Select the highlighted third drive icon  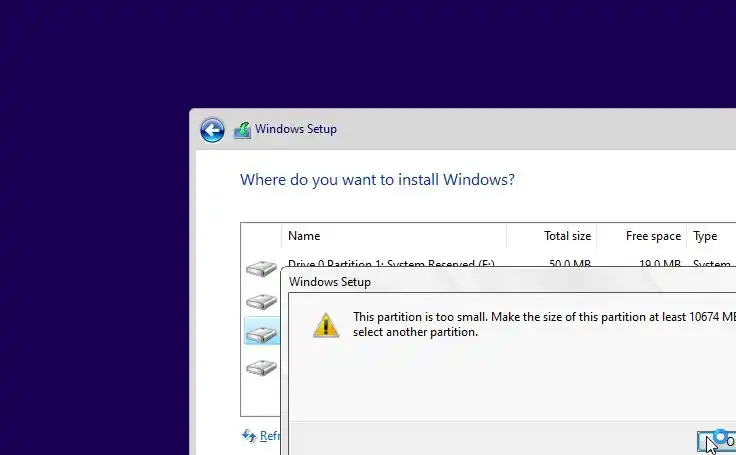(x=261, y=334)
